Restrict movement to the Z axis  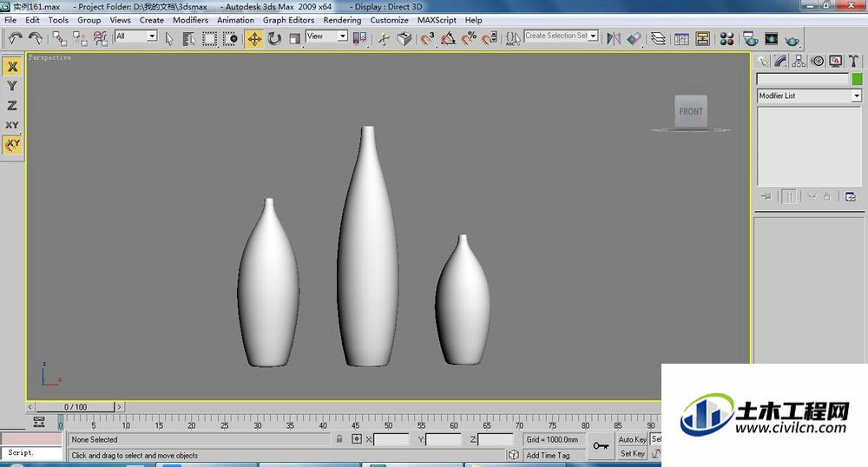pos(12,105)
